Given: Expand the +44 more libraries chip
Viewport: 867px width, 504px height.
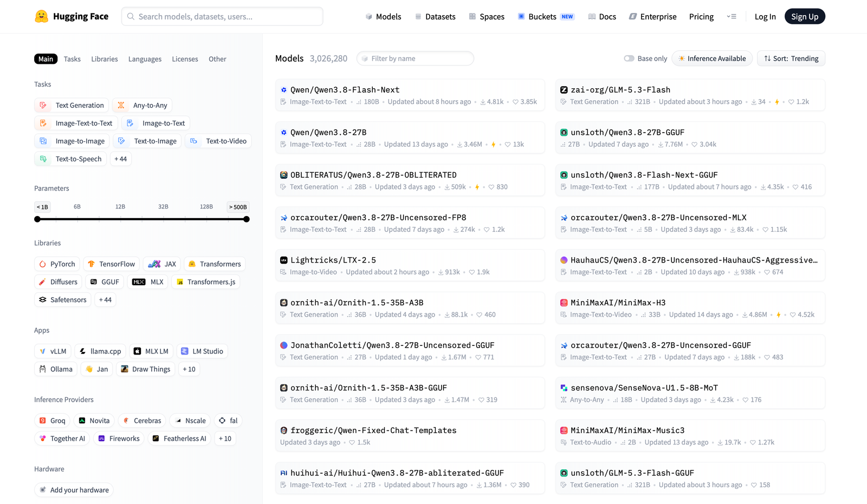Looking at the screenshot, I should coord(105,300).
